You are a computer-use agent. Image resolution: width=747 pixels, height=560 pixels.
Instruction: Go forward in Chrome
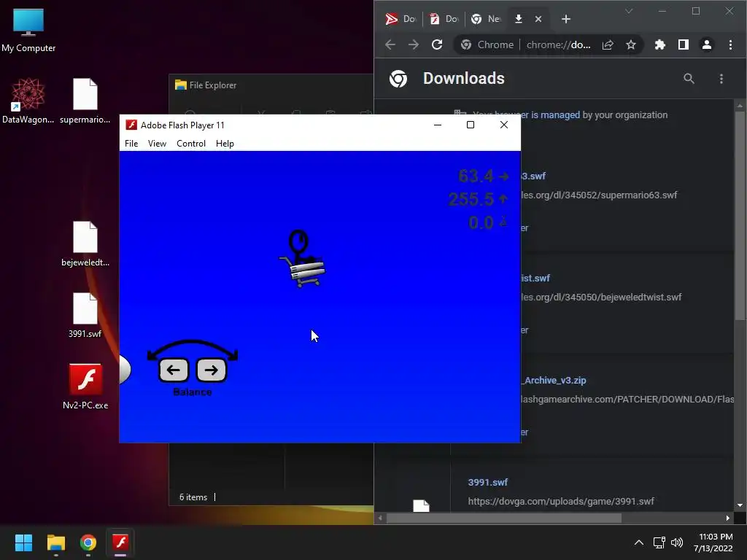[x=414, y=44]
